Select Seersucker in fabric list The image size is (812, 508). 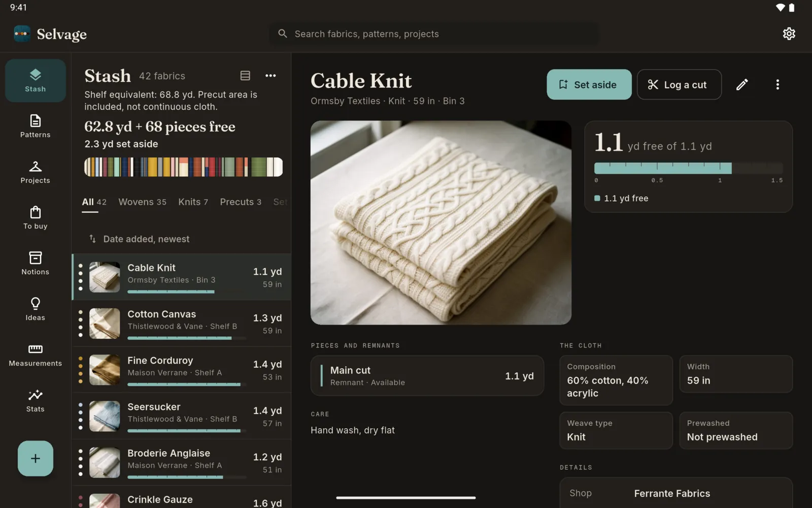[x=181, y=416]
